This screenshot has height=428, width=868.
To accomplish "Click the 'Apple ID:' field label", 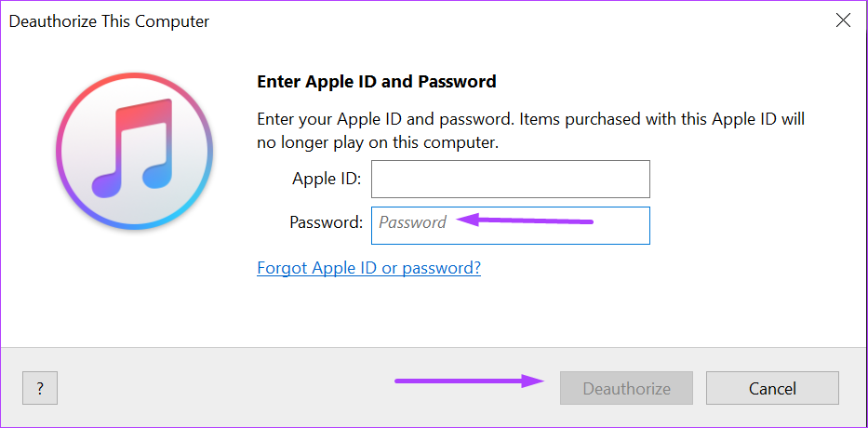I will 327,179.
